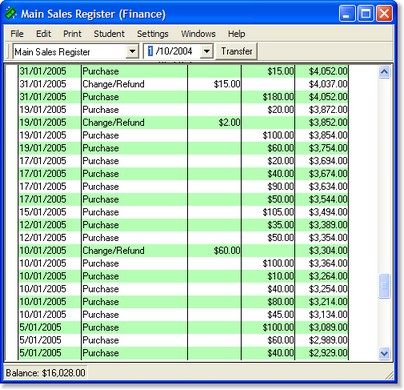This screenshot has height=390, width=404.
Task: Open the Edit menu
Action: coord(43,34)
